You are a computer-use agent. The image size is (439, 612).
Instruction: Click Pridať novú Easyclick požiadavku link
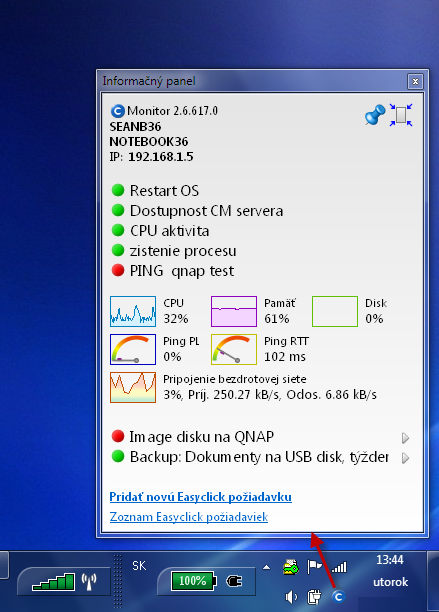pyautogui.click(x=201, y=497)
